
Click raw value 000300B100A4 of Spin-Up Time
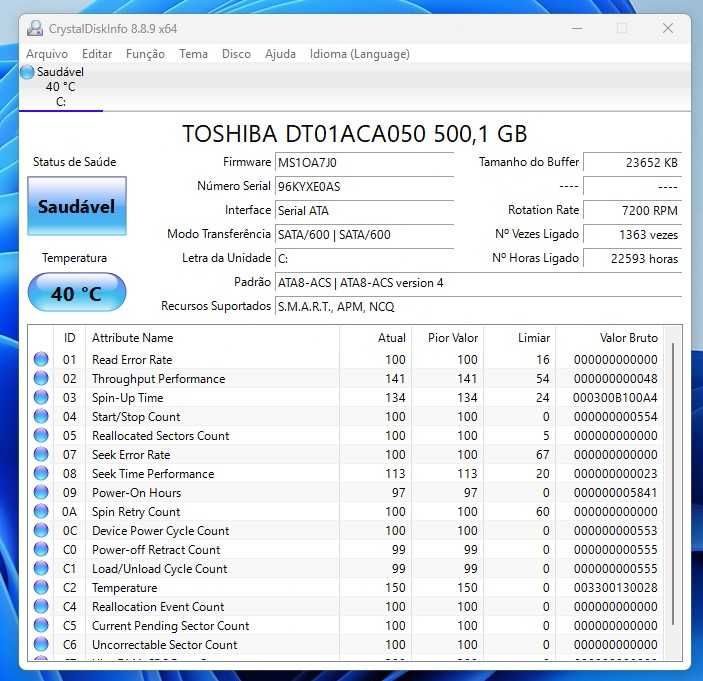coord(615,398)
